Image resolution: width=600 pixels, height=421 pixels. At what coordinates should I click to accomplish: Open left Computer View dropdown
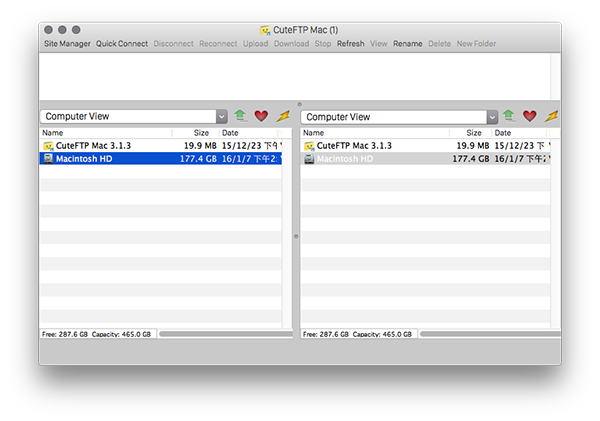[x=222, y=117]
